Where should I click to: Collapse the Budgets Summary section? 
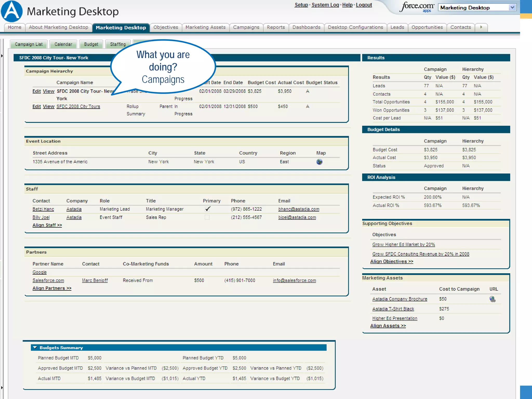[x=35, y=348]
